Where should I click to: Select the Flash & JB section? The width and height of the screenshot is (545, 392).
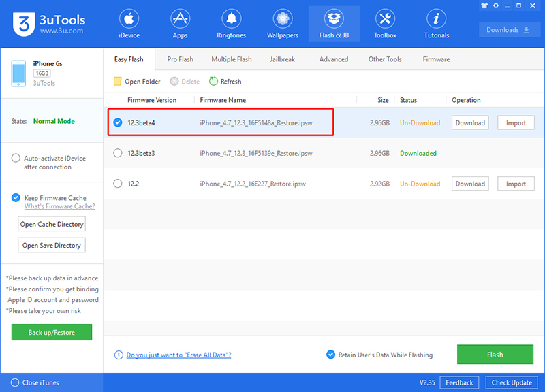tap(334, 24)
